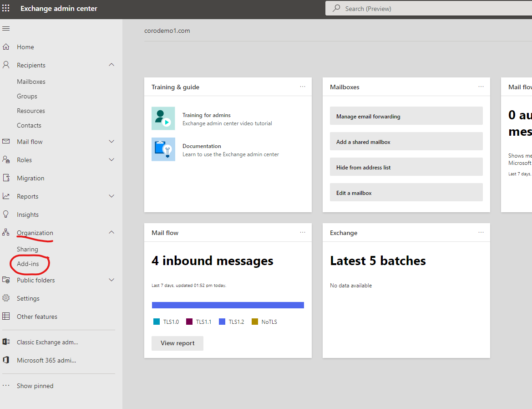This screenshot has height=409, width=532.
Task: Open Mail flow card options menu
Action: pos(303,232)
